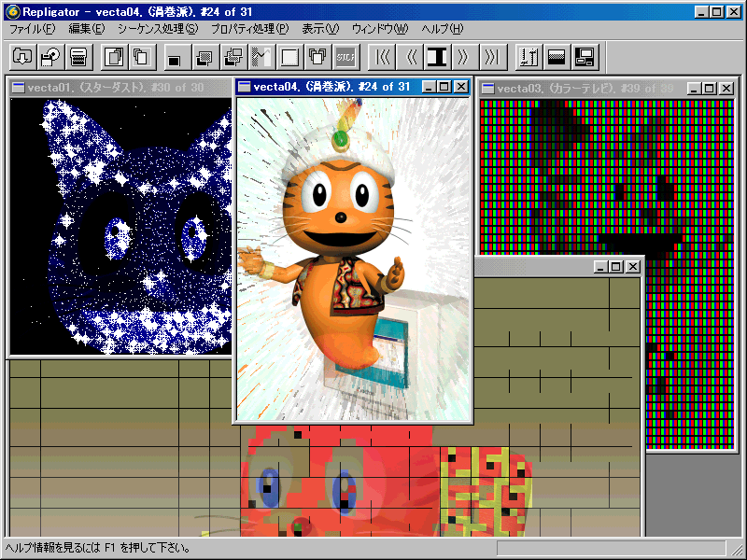Open the ヘルプ(H) menu
The image size is (747, 560).
442,29
